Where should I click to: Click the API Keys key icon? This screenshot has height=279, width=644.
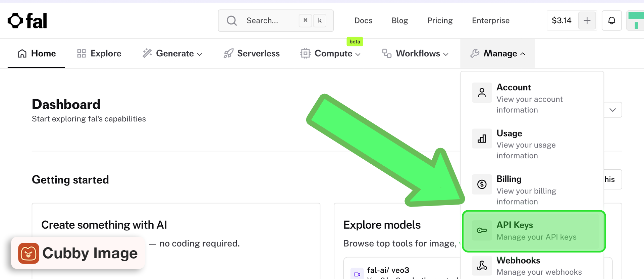pos(482,230)
